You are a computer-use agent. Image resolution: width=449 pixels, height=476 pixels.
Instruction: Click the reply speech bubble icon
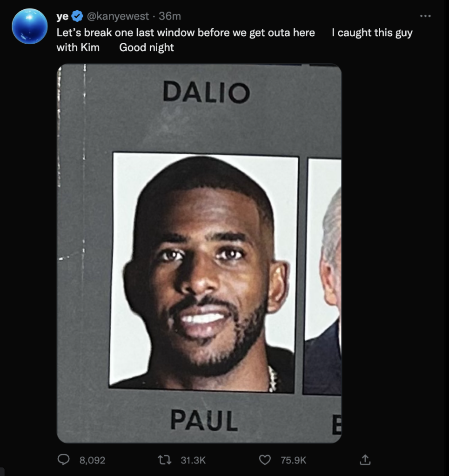tap(63, 460)
